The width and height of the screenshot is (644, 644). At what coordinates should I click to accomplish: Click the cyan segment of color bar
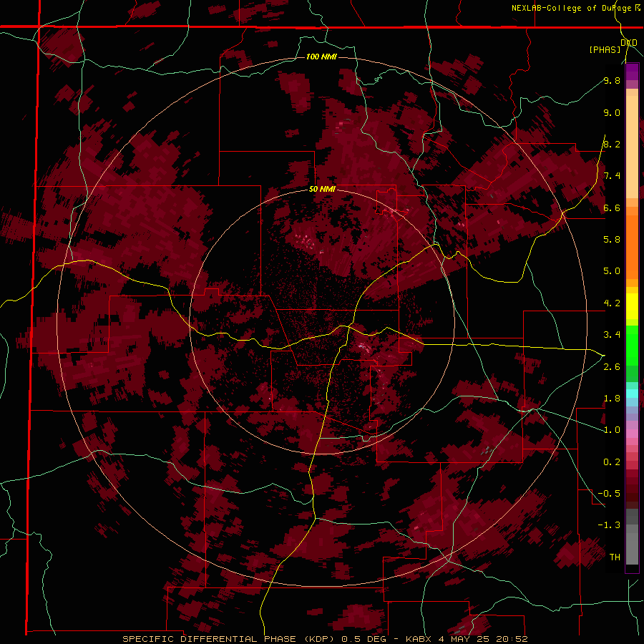[x=632, y=394]
